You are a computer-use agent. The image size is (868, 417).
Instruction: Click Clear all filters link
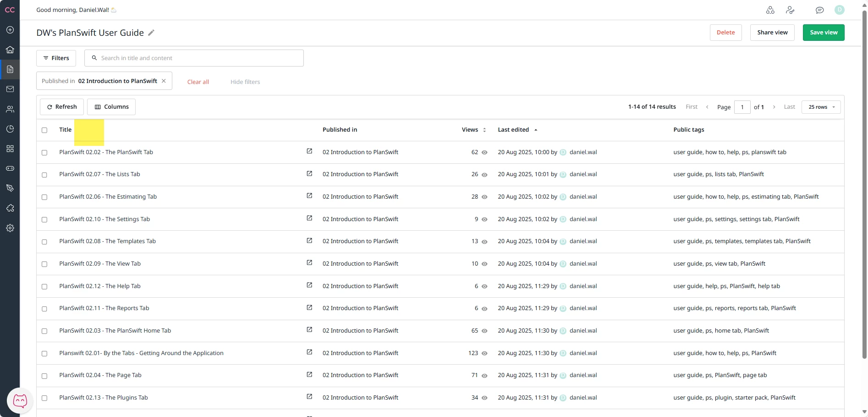(198, 82)
